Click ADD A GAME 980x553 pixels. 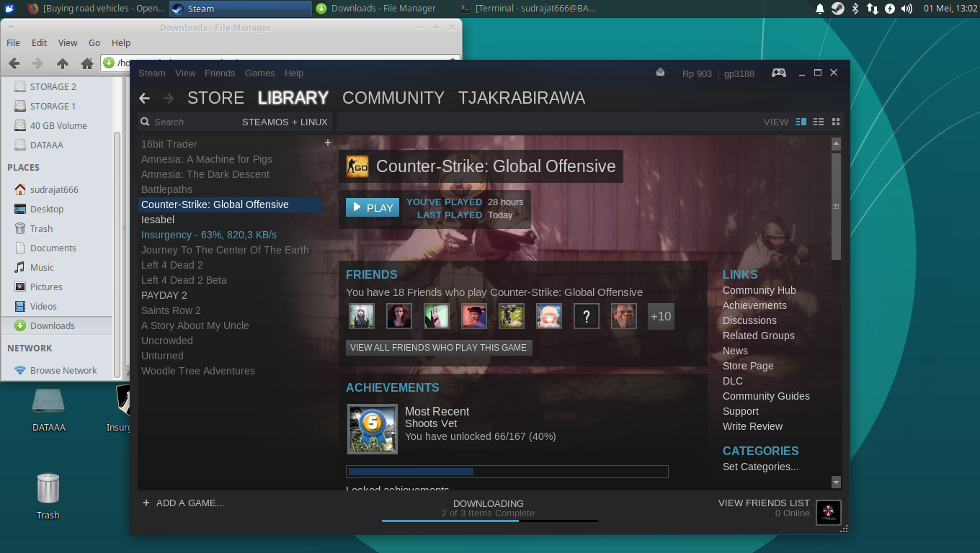184,503
